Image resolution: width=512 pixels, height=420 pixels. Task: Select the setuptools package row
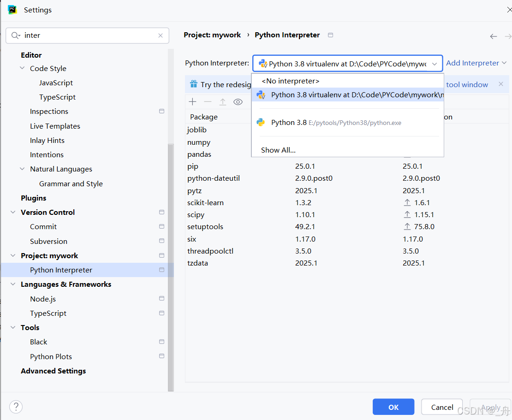tap(347, 226)
